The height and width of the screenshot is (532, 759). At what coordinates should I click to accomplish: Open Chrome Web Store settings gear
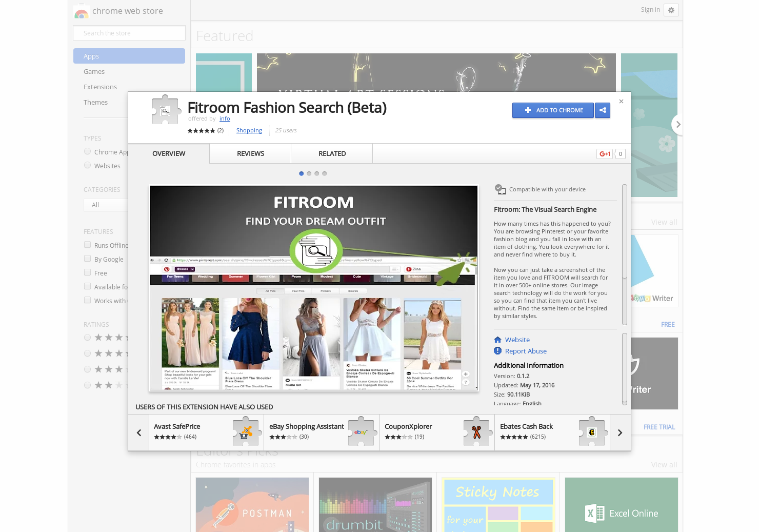(671, 10)
